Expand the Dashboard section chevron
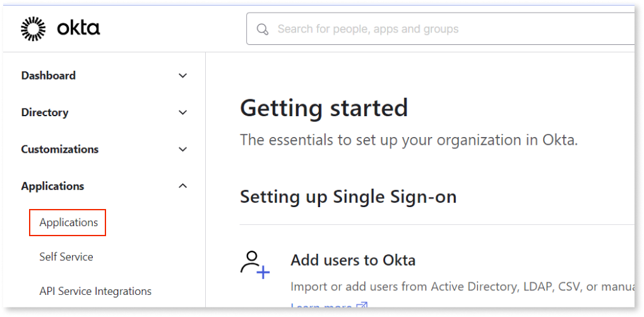Viewport: 644px width, 317px height. 182,76
